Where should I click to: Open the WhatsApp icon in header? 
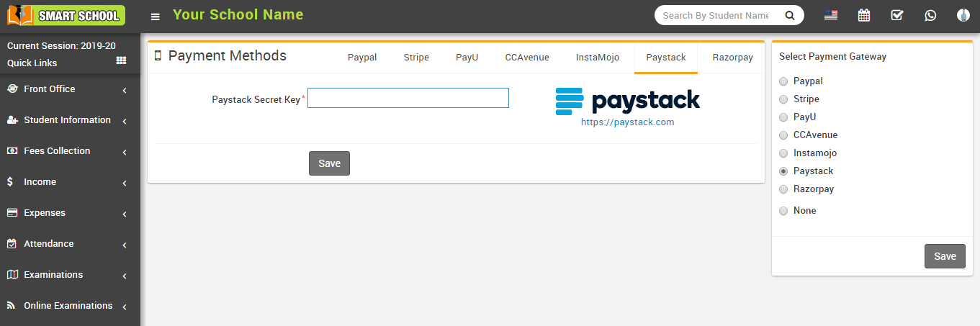pyautogui.click(x=930, y=15)
